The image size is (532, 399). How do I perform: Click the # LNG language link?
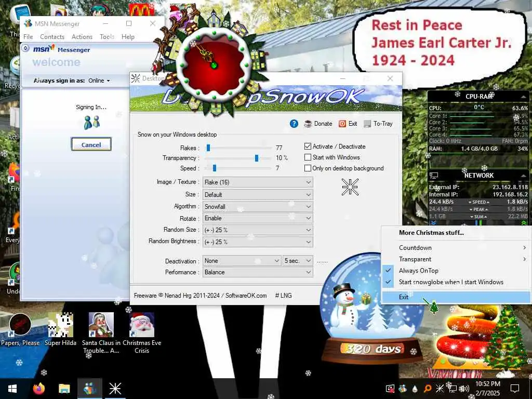point(283,296)
